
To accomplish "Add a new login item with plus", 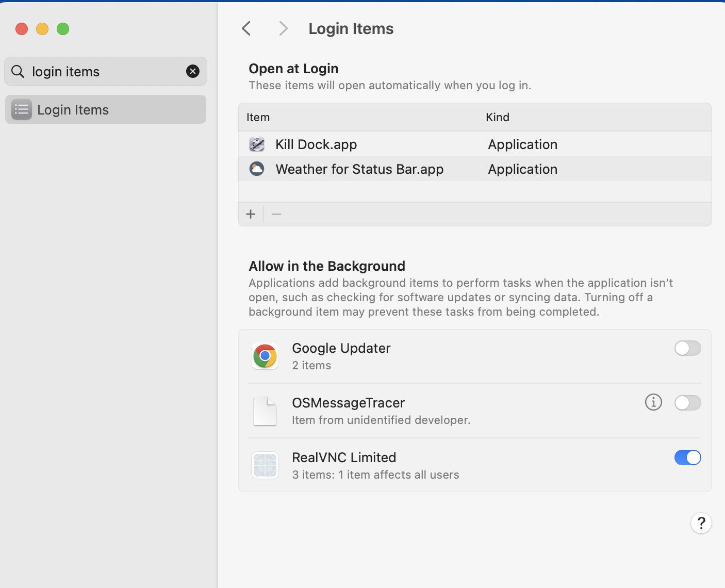I will pyautogui.click(x=251, y=214).
